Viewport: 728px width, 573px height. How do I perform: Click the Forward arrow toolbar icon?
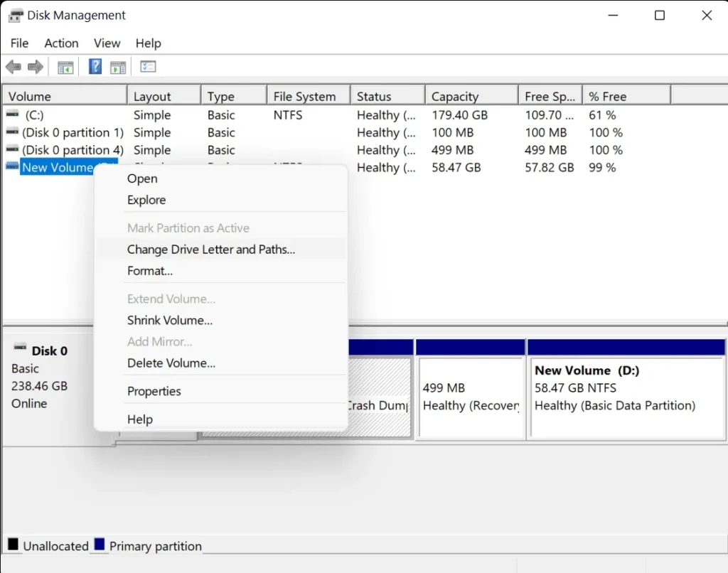point(36,67)
